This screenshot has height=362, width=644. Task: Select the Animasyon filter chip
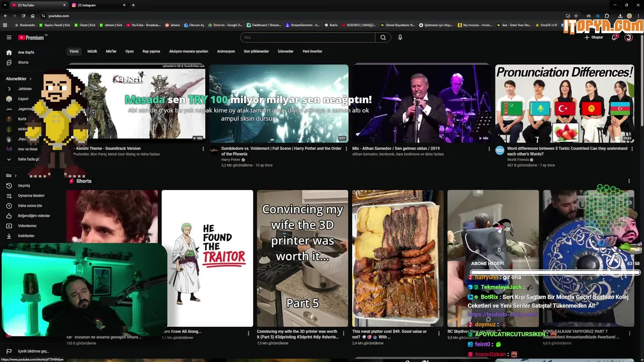tap(226, 51)
